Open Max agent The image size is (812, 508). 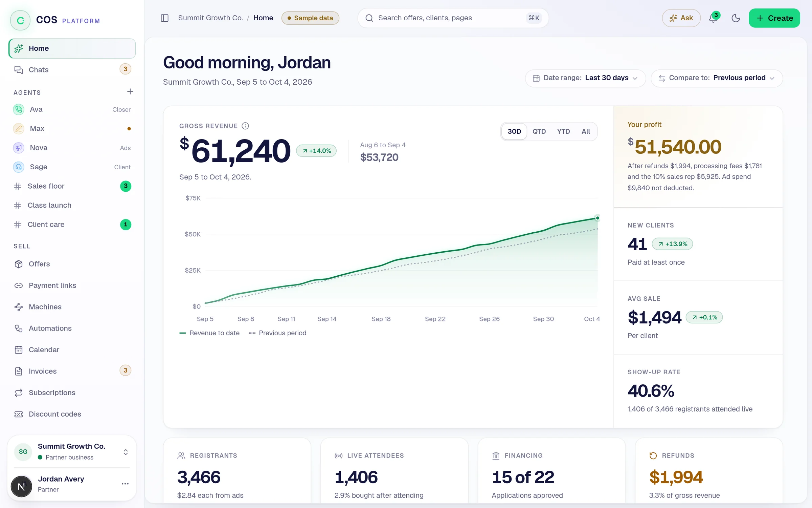(72, 129)
